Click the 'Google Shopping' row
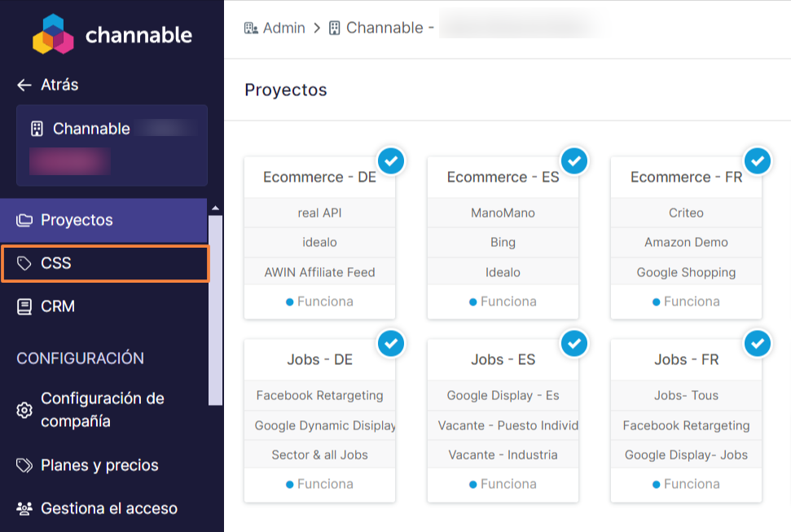Viewport: 791px width, 532px height. [686, 272]
